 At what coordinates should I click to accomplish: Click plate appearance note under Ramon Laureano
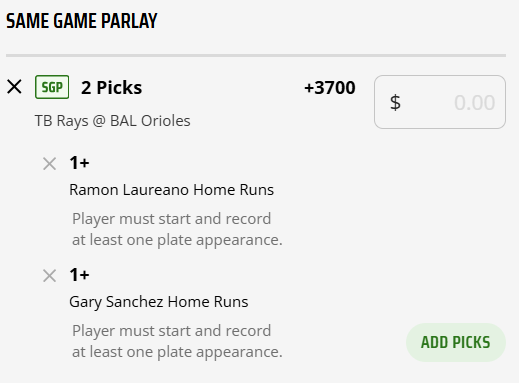pos(177,229)
